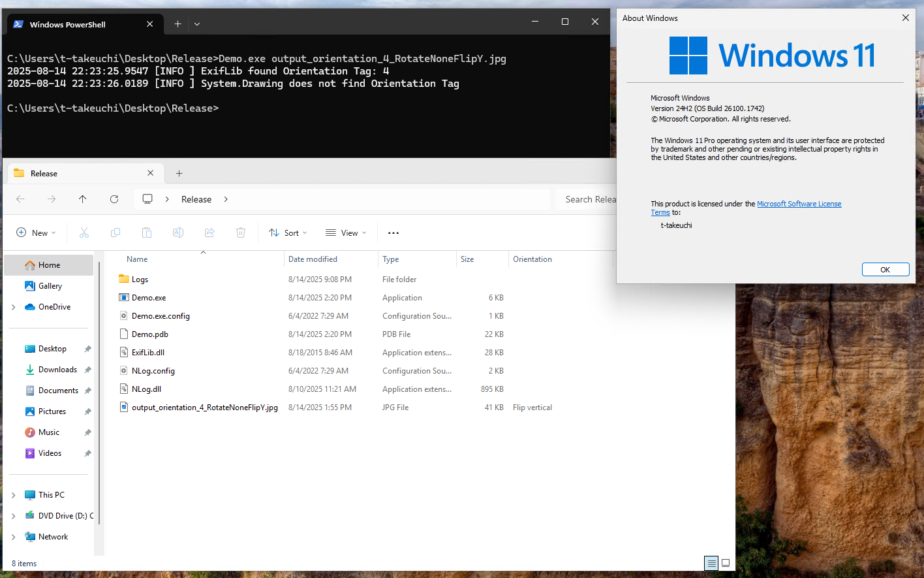Click OK in About Windows dialog
The image size is (924, 578).
(885, 270)
